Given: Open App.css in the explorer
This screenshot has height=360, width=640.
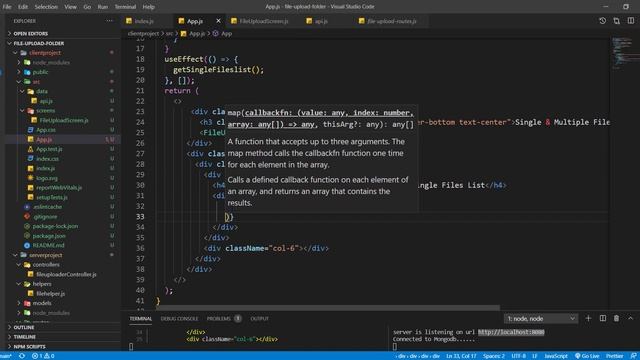Looking at the screenshot, I should tap(46, 130).
